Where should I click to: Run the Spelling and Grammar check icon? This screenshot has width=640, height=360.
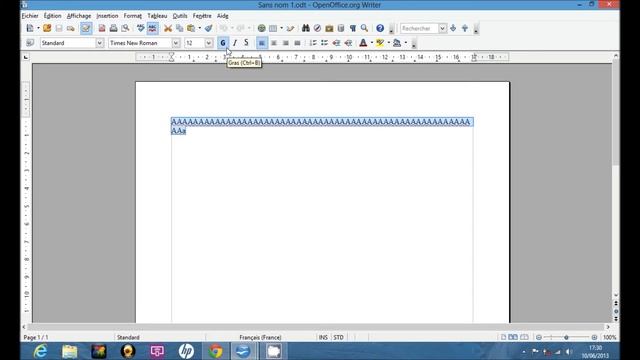point(140,28)
